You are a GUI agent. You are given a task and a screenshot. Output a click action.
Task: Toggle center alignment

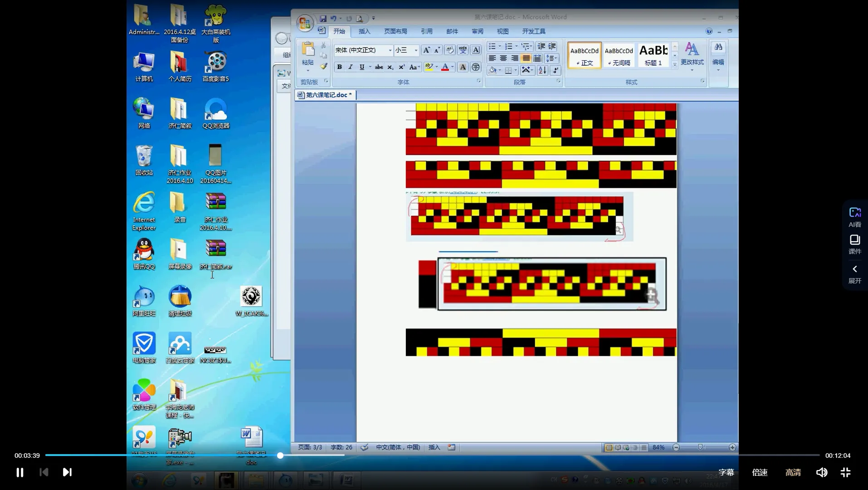coord(503,58)
